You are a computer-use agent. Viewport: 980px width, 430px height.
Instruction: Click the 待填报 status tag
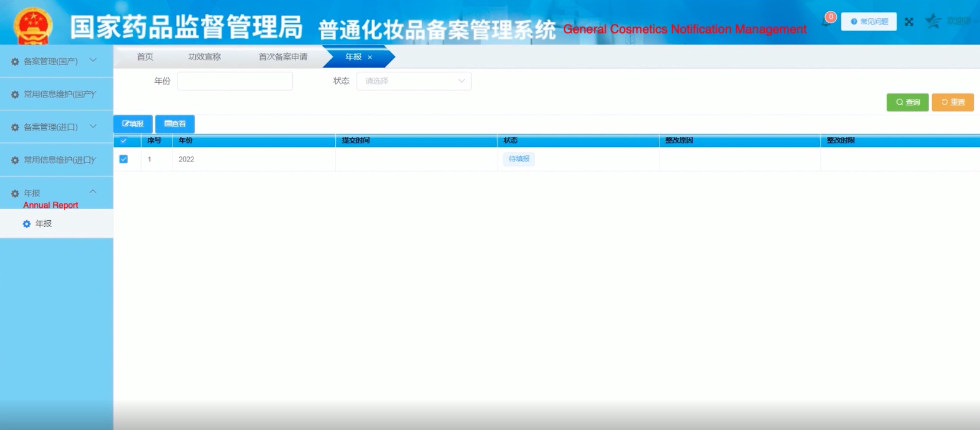[519, 159]
